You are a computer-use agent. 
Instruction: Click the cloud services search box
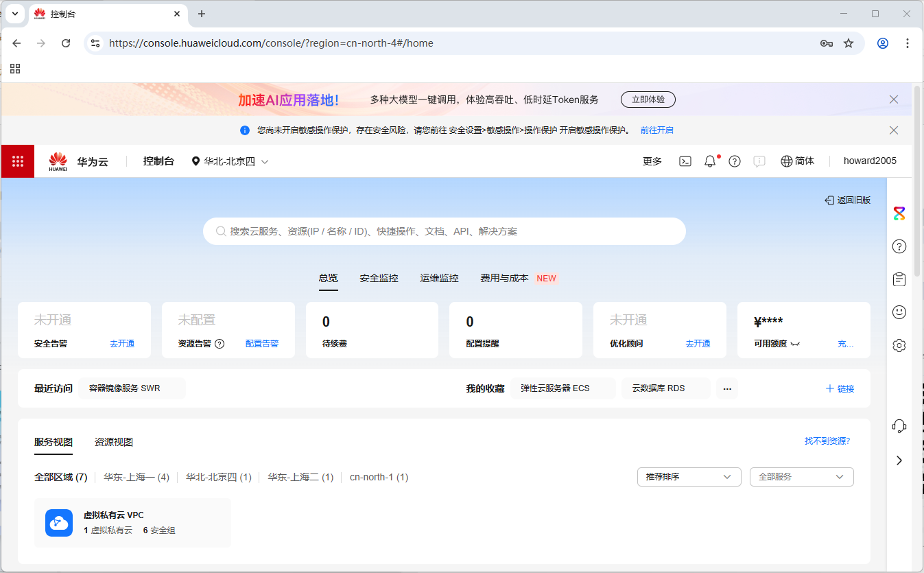click(x=445, y=231)
